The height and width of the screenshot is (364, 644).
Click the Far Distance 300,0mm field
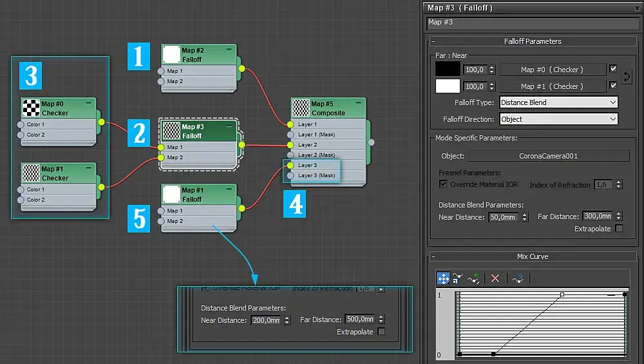pyautogui.click(x=598, y=216)
